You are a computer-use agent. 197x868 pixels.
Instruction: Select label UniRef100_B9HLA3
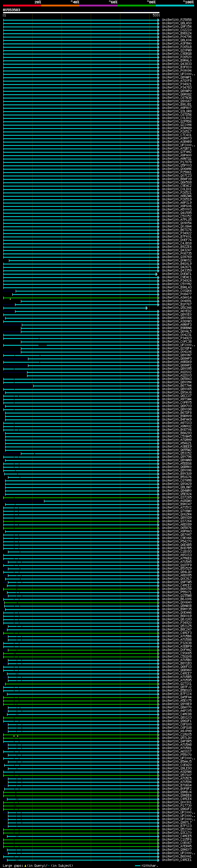point(176,287)
